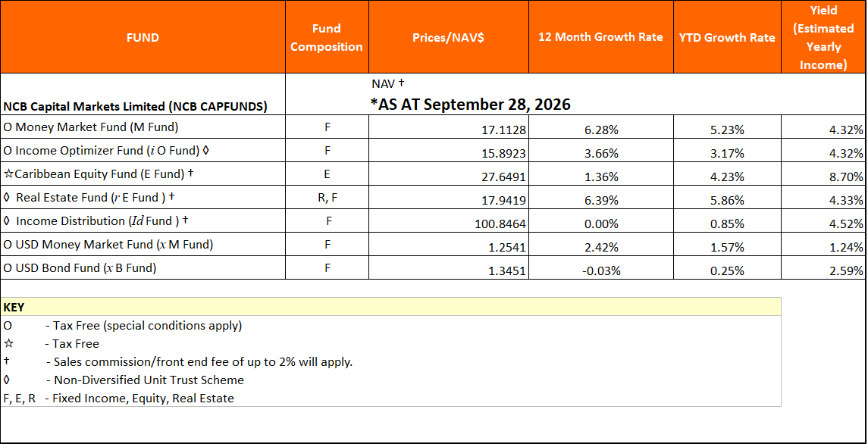The width and height of the screenshot is (868, 444).
Task: Click the NAV value 27.6491
Action: tap(504, 177)
